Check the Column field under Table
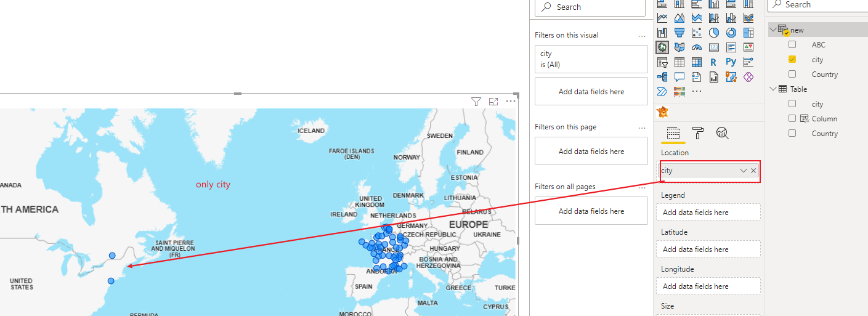Screen dimensions: 868x316 click(x=792, y=118)
